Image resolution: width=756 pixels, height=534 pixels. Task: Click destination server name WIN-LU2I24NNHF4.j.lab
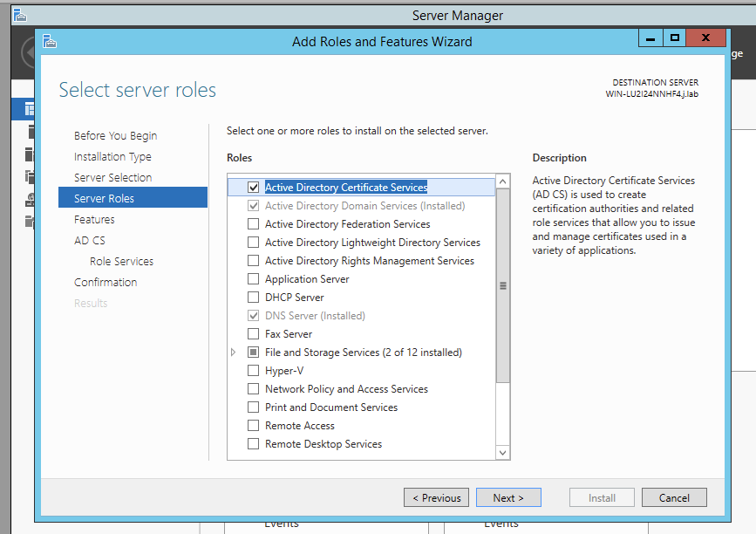(652, 94)
